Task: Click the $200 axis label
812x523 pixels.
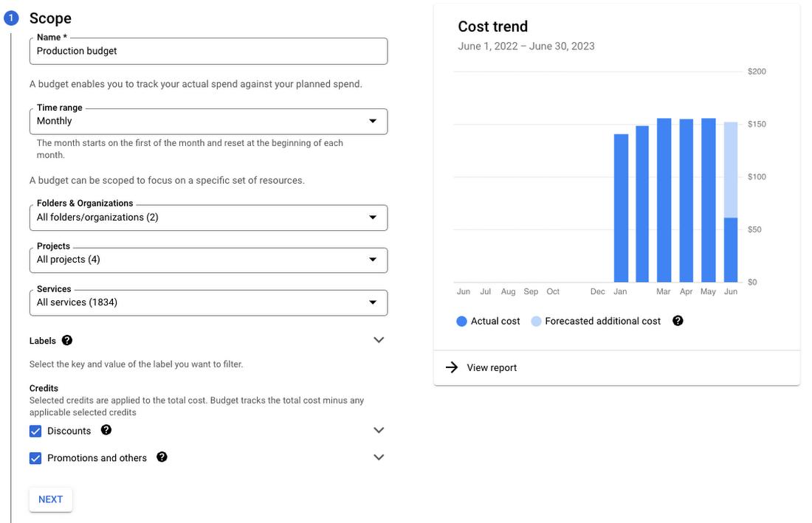Action: [x=757, y=72]
